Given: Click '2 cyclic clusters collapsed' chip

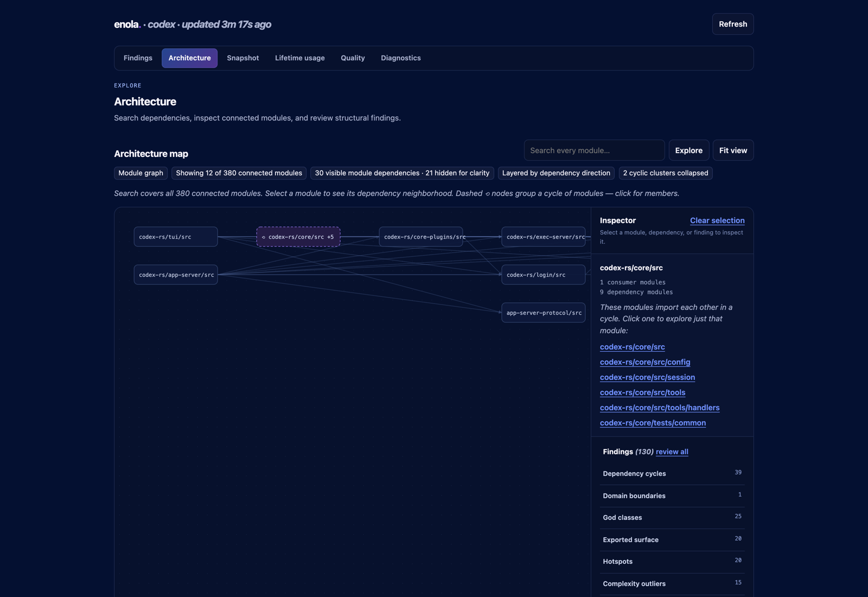Looking at the screenshot, I should (x=665, y=173).
